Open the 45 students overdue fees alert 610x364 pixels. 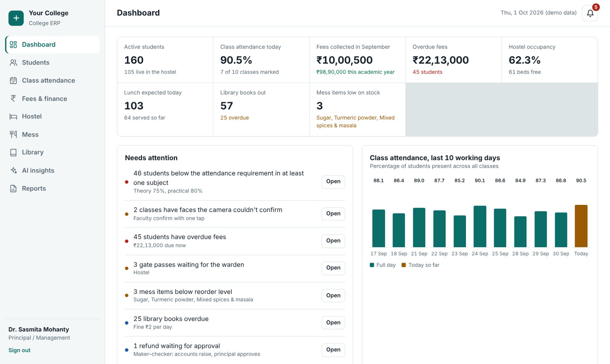pyautogui.click(x=333, y=241)
